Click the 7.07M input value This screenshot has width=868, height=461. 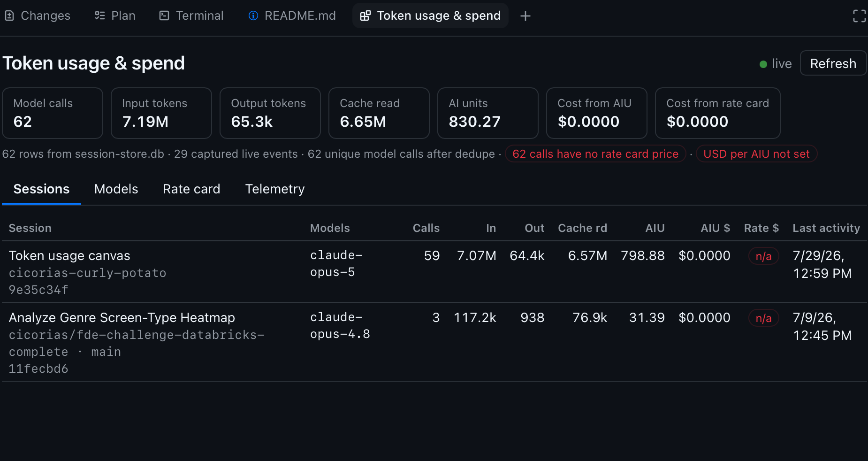(x=477, y=256)
